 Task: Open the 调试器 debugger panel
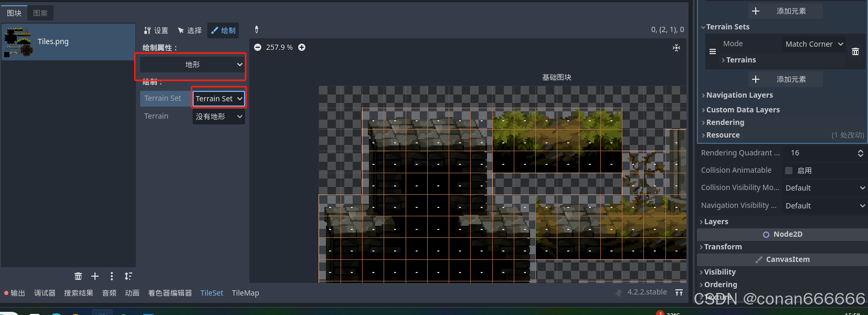point(45,293)
